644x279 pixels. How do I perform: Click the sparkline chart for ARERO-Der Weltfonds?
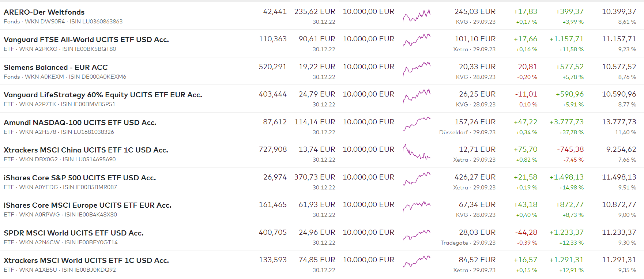(x=417, y=15)
